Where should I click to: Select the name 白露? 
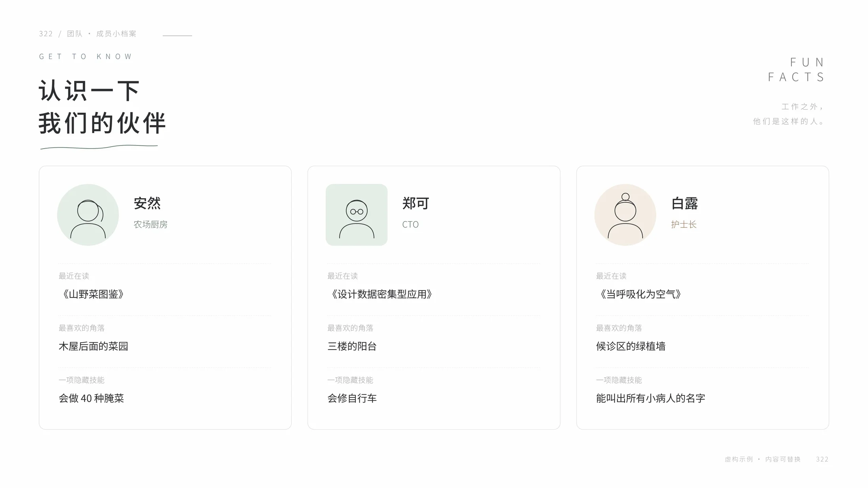coord(685,203)
